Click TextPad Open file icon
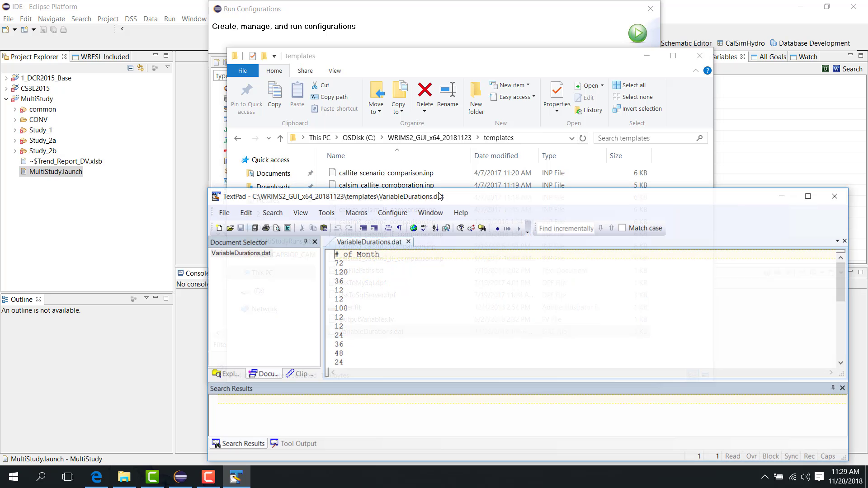The height and width of the screenshot is (488, 868). pos(230,228)
